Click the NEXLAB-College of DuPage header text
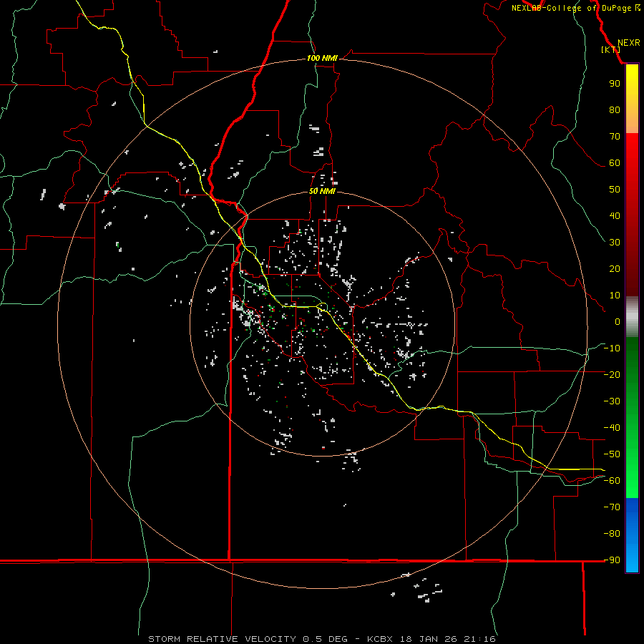Viewport: 644px width, 644px height. [571, 8]
